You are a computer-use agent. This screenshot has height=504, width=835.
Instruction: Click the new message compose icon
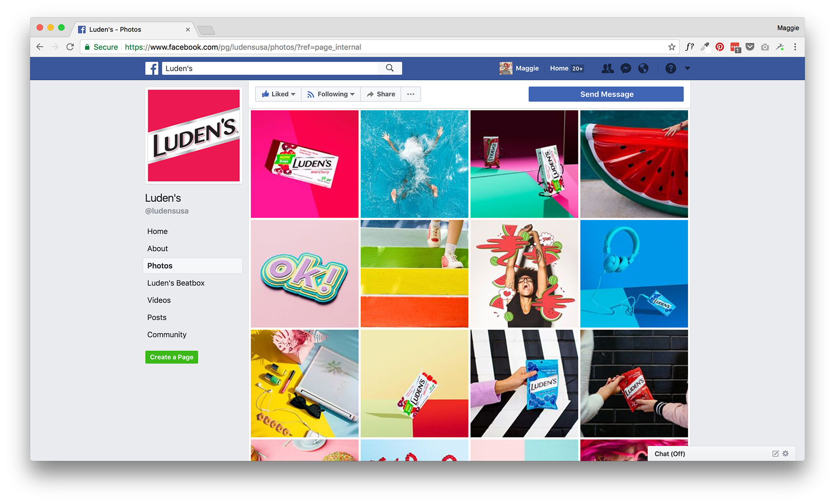[775, 453]
